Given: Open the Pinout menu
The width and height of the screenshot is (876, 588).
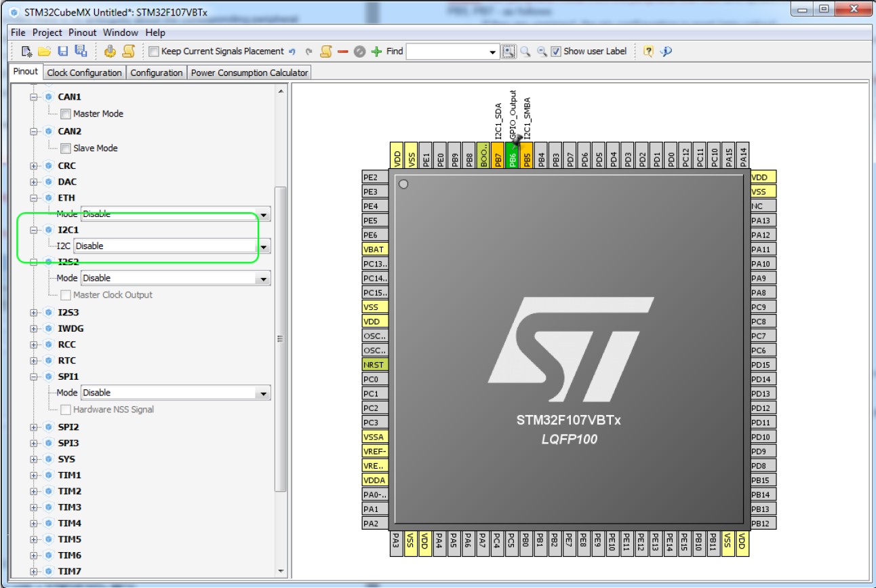Looking at the screenshot, I should click(83, 33).
